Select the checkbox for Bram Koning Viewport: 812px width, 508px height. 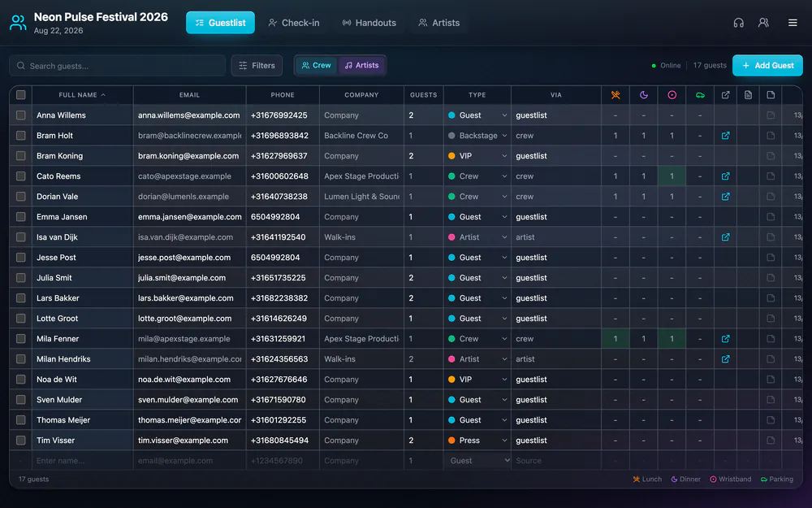click(x=21, y=155)
